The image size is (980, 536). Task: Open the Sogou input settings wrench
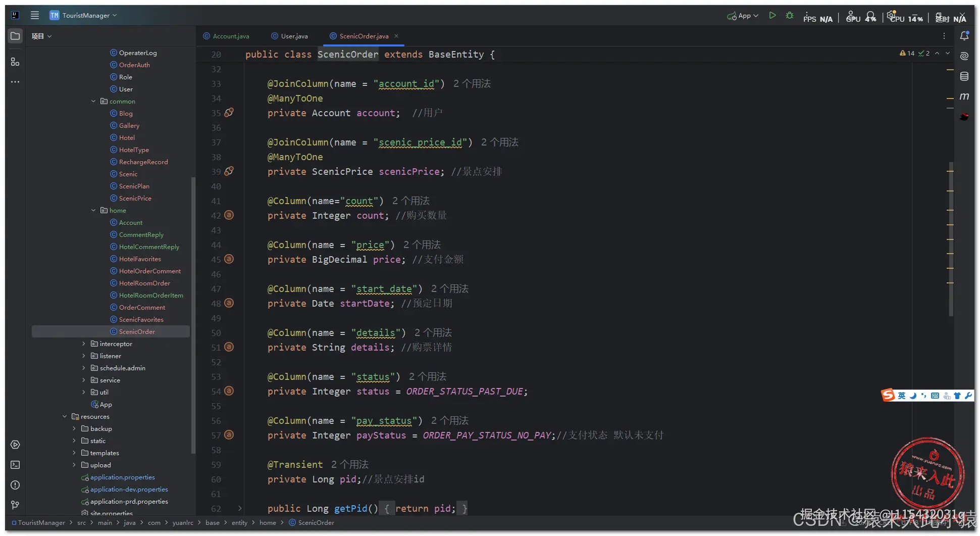tap(968, 396)
